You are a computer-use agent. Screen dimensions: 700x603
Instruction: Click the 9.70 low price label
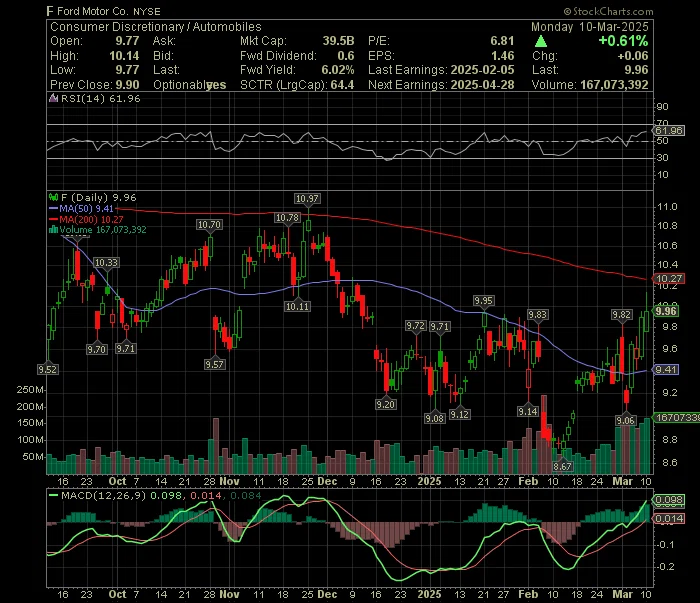coord(97,349)
